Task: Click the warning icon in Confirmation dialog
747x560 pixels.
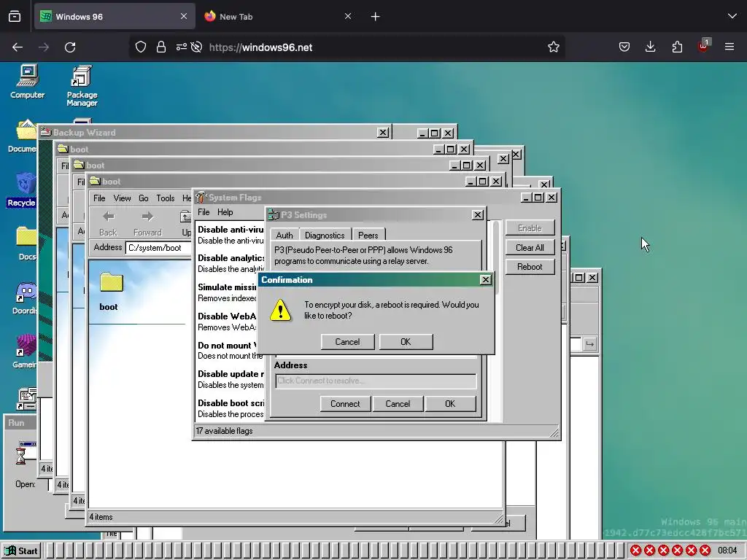Action: click(280, 311)
